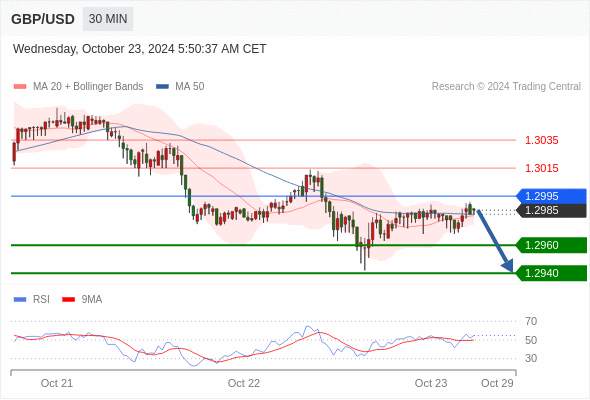
Task: Click the blue MA 50 legend swatch
Action: point(162,87)
